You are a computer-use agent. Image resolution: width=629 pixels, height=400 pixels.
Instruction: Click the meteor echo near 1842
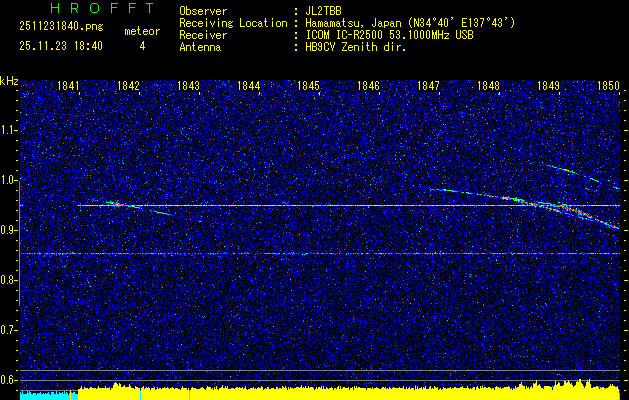coord(117,204)
